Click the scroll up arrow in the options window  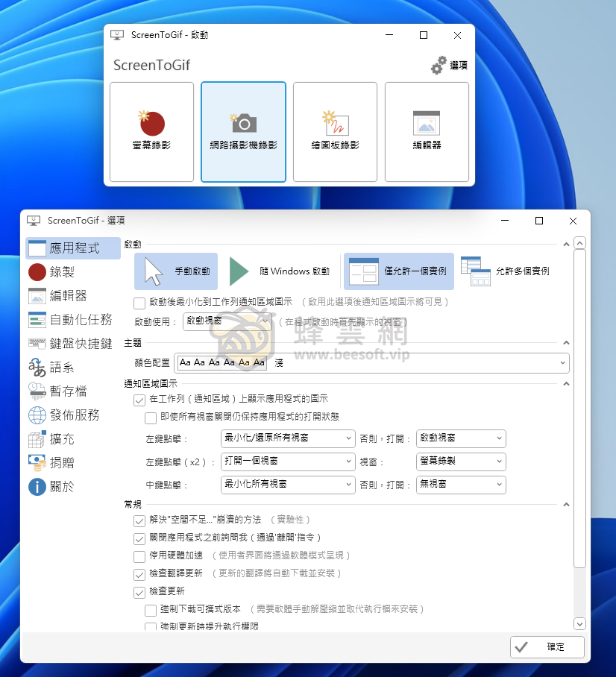579,243
